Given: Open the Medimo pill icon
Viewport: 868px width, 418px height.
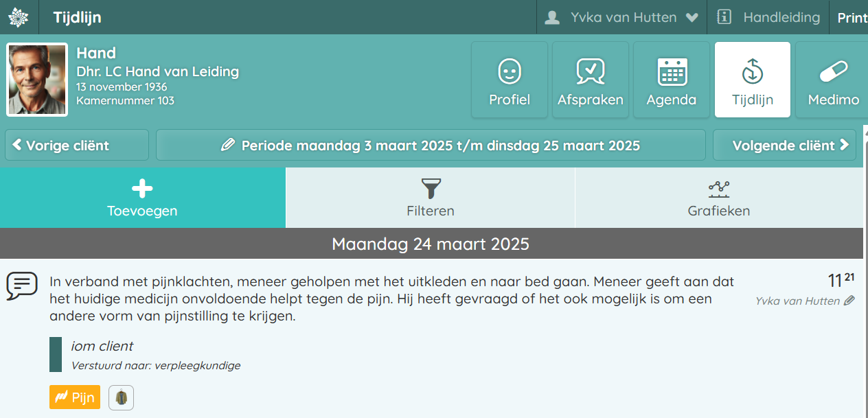Looking at the screenshot, I should [834, 71].
